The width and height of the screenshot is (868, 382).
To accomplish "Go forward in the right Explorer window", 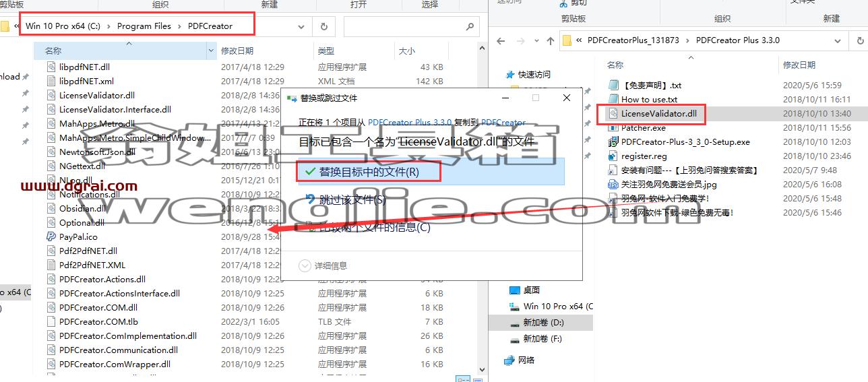I will tap(520, 40).
